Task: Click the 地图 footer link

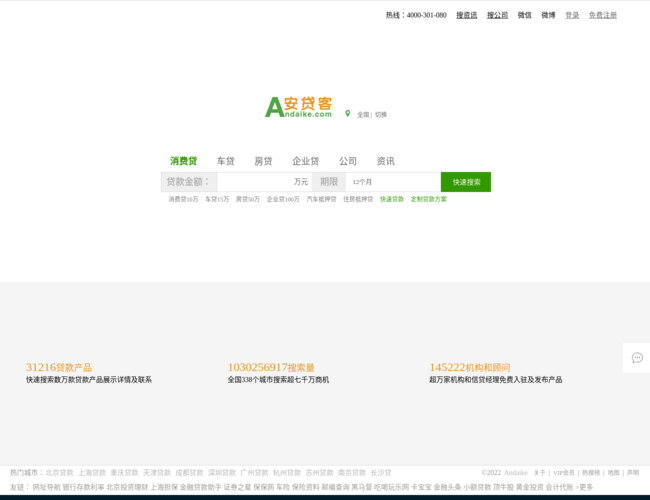Action: pos(614,473)
